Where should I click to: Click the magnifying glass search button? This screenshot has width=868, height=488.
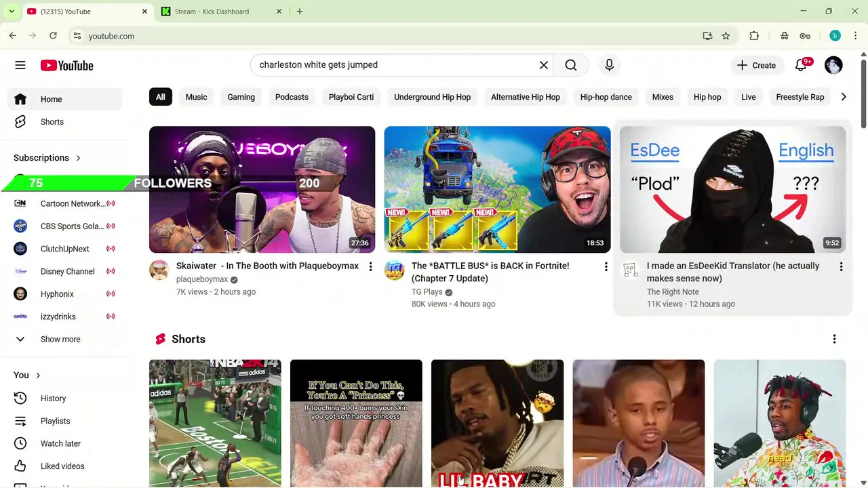pyautogui.click(x=571, y=65)
